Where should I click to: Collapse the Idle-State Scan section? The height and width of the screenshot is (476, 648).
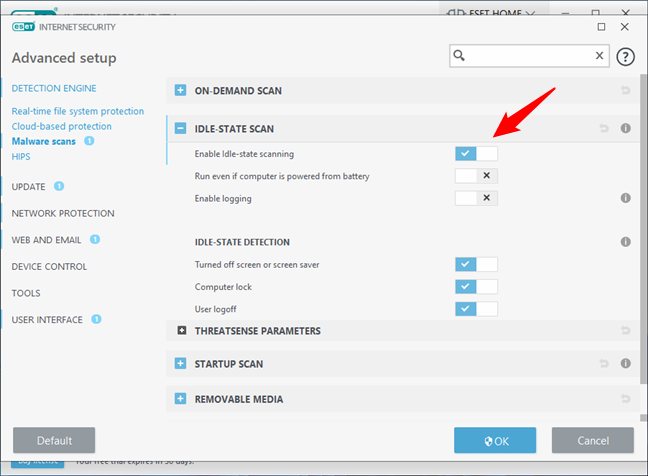(x=180, y=129)
